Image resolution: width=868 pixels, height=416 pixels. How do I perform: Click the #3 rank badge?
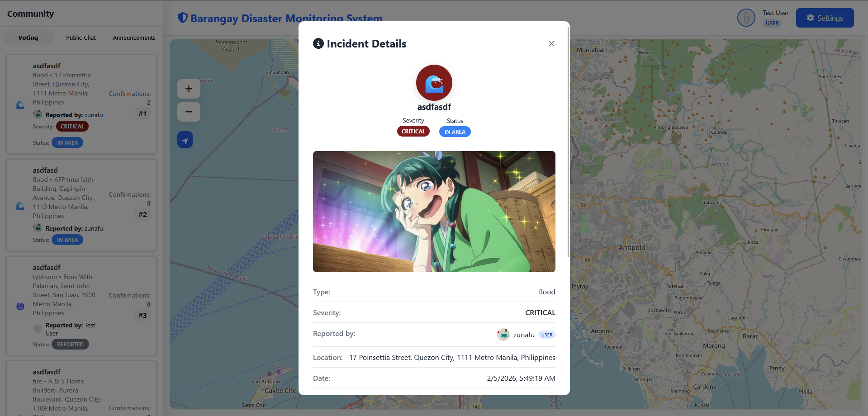142,316
